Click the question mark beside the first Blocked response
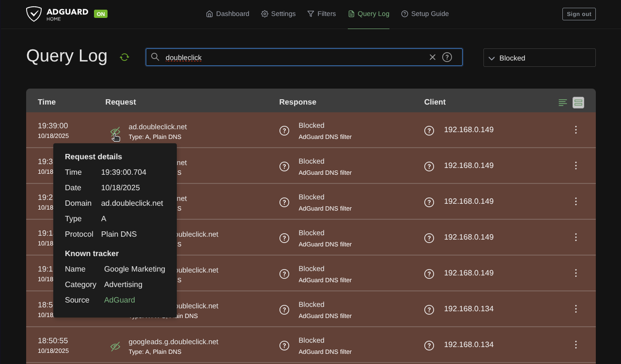 click(284, 130)
